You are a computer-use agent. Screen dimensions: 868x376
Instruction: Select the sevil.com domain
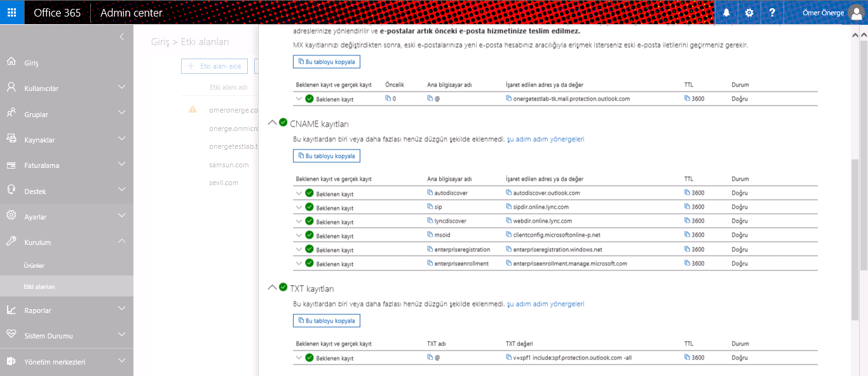click(224, 183)
